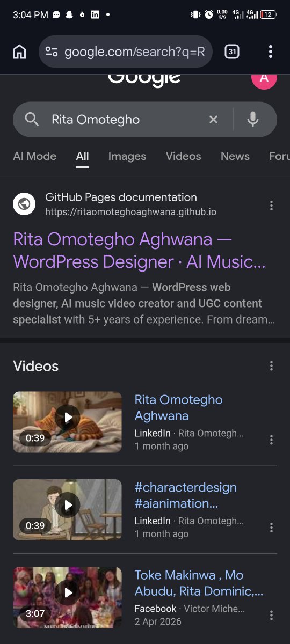Tap the Chrome home icon
This screenshot has height=644, width=290.
pyautogui.click(x=19, y=52)
